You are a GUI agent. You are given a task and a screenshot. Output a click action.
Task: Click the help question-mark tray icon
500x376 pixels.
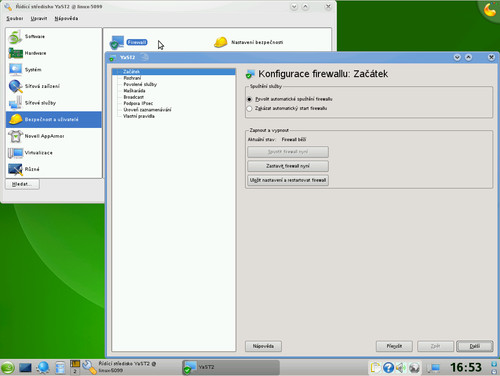388,368
